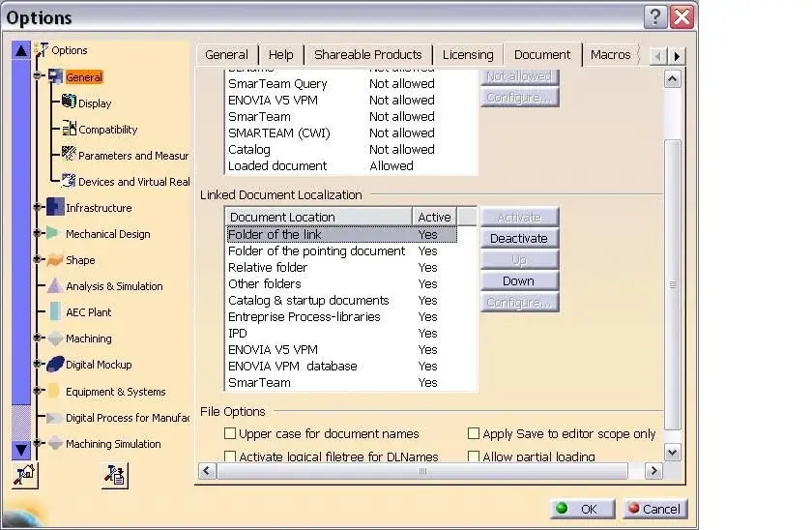This screenshot has width=812, height=530.
Task: Toggle Activate logical filetree for DLNames
Action: pos(230,456)
